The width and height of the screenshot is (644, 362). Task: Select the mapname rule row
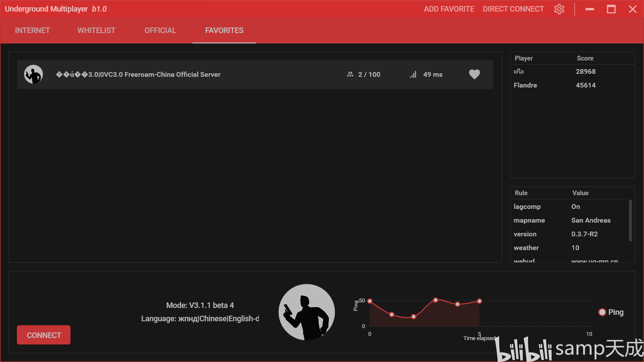(x=569, y=220)
